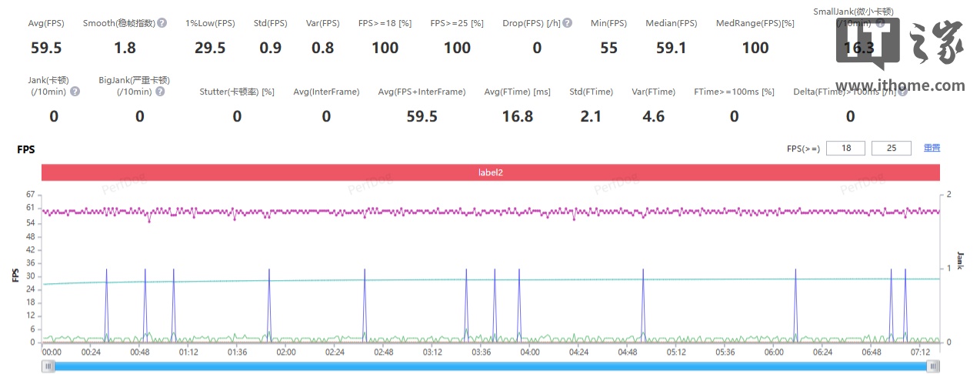Click the 重置 reset link
The image size is (980, 374).
tap(932, 149)
